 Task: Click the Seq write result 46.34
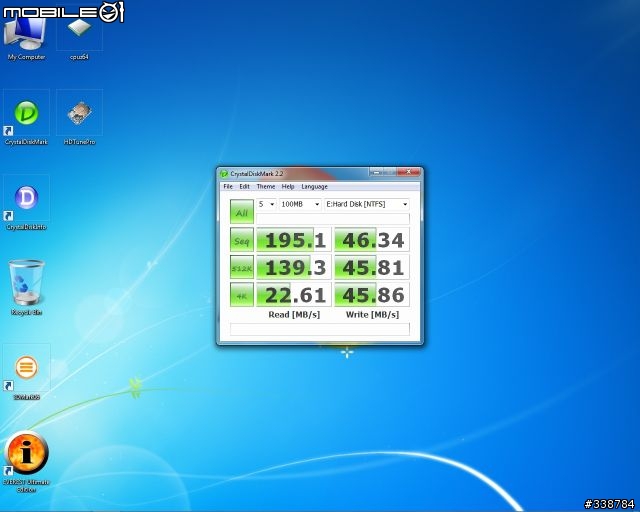(372, 239)
